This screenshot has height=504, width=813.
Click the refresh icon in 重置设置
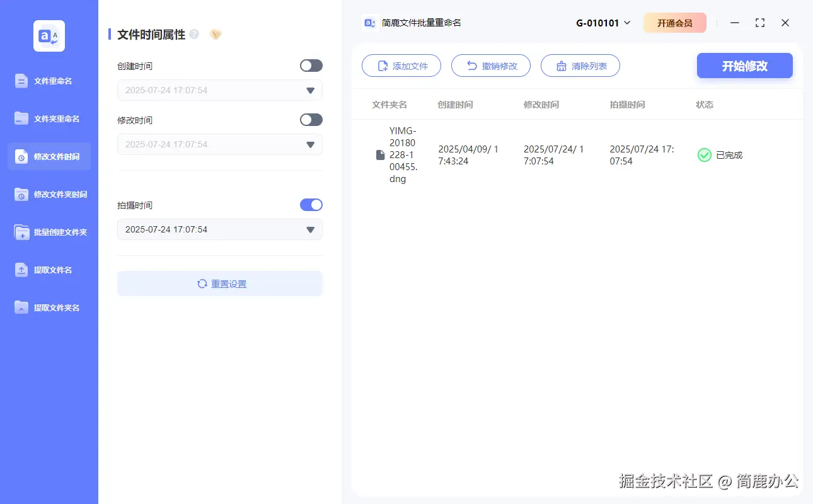(202, 283)
